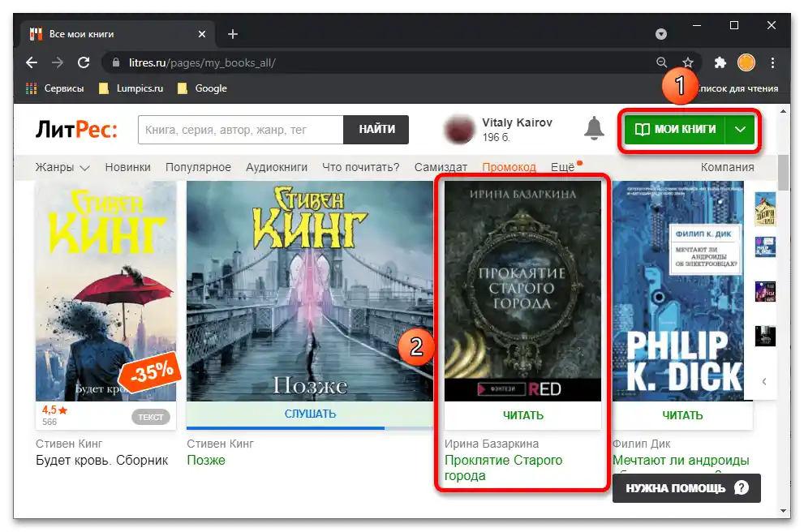The width and height of the screenshot is (804, 532).
Task: Open the Google bookmark folder
Action: click(x=202, y=88)
